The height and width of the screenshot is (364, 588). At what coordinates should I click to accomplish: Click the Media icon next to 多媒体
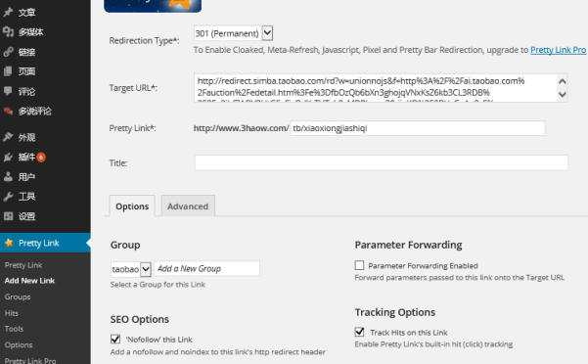(8, 32)
